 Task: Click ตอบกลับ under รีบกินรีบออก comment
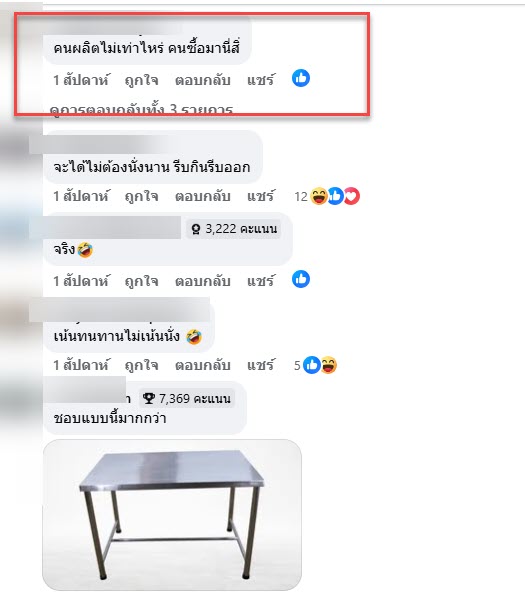[202, 196]
